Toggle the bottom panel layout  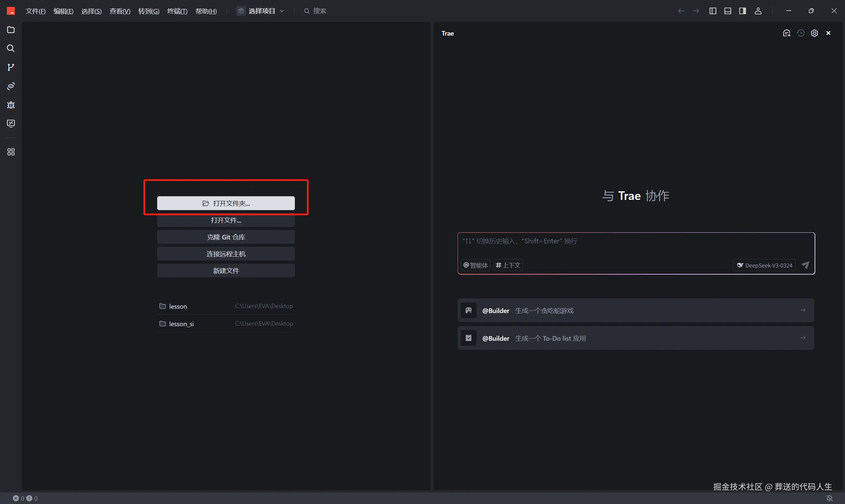click(727, 11)
